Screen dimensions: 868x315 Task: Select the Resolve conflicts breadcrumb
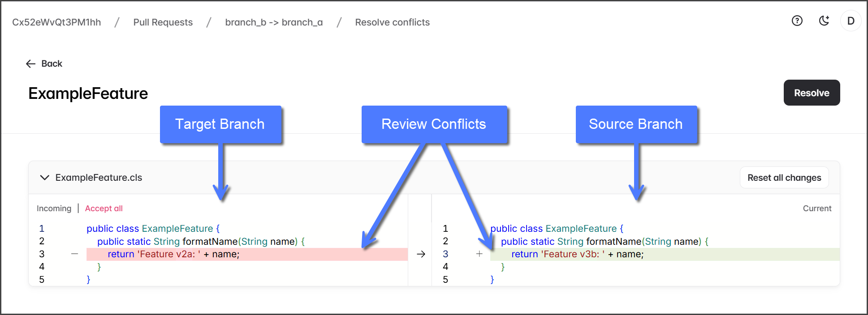click(392, 22)
